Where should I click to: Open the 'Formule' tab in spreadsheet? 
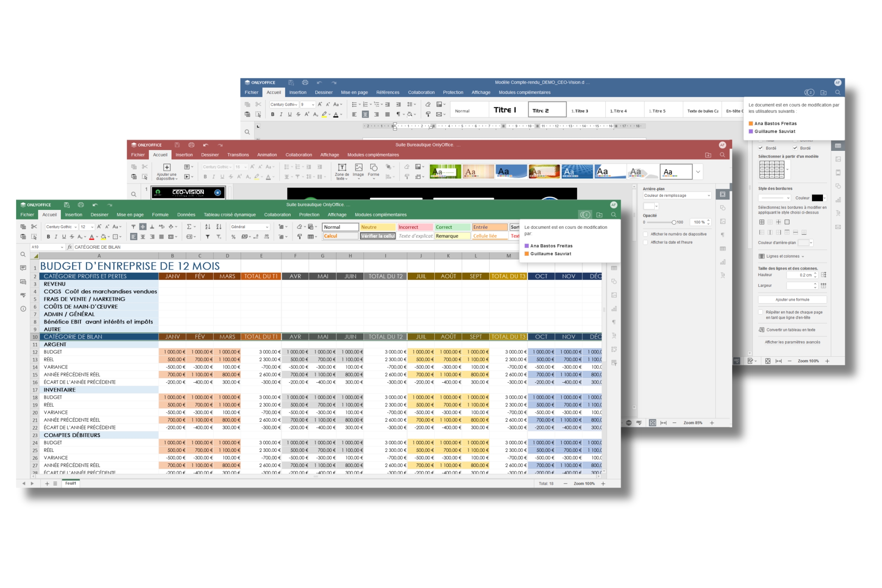(160, 215)
